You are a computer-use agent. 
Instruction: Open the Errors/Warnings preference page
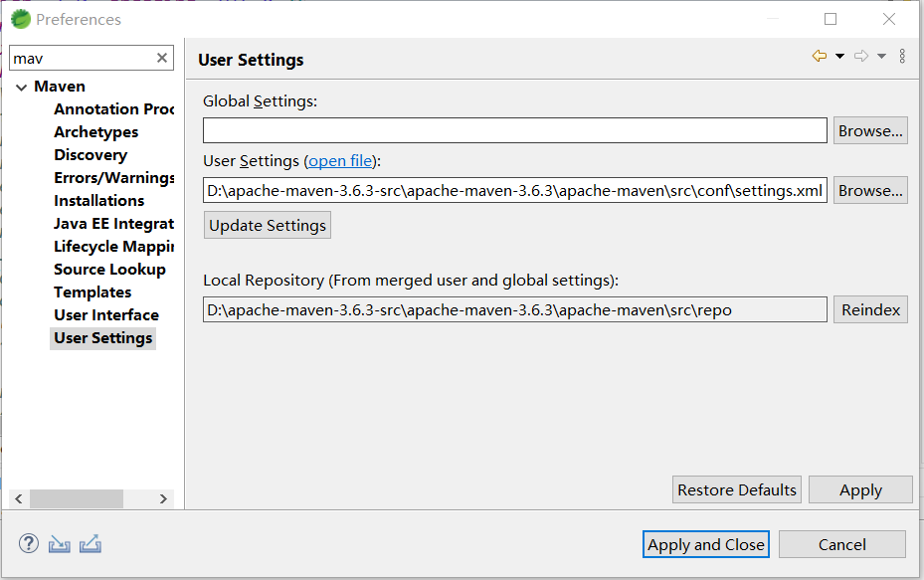(x=114, y=178)
